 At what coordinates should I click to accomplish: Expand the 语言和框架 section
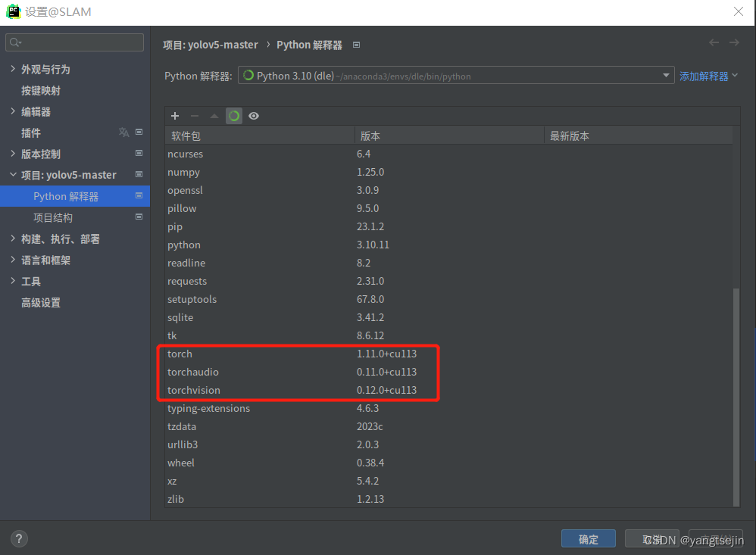pyautogui.click(x=13, y=260)
